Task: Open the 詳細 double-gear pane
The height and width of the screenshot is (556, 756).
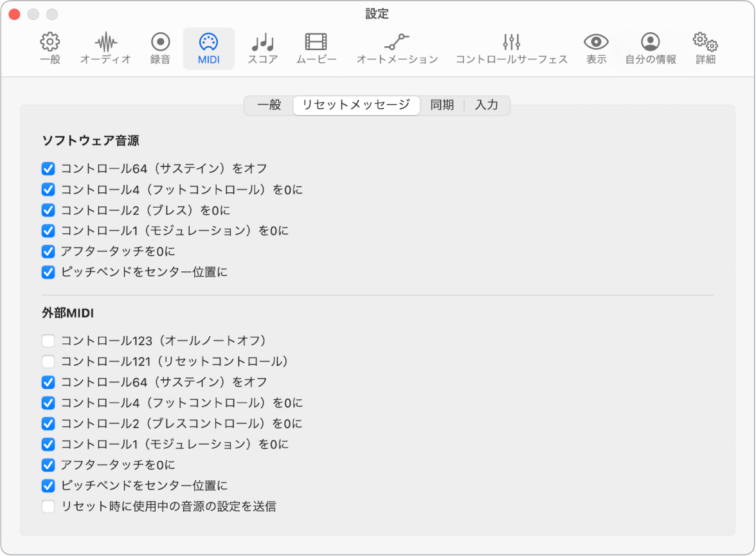Action: (705, 49)
